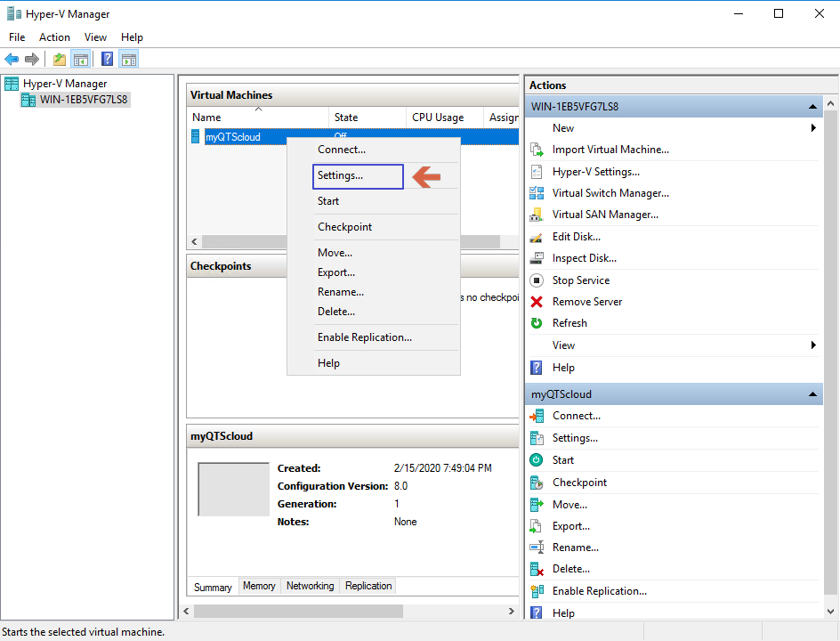
Task: Click the Rename icon in the Actions pane
Action: pyautogui.click(x=537, y=548)
